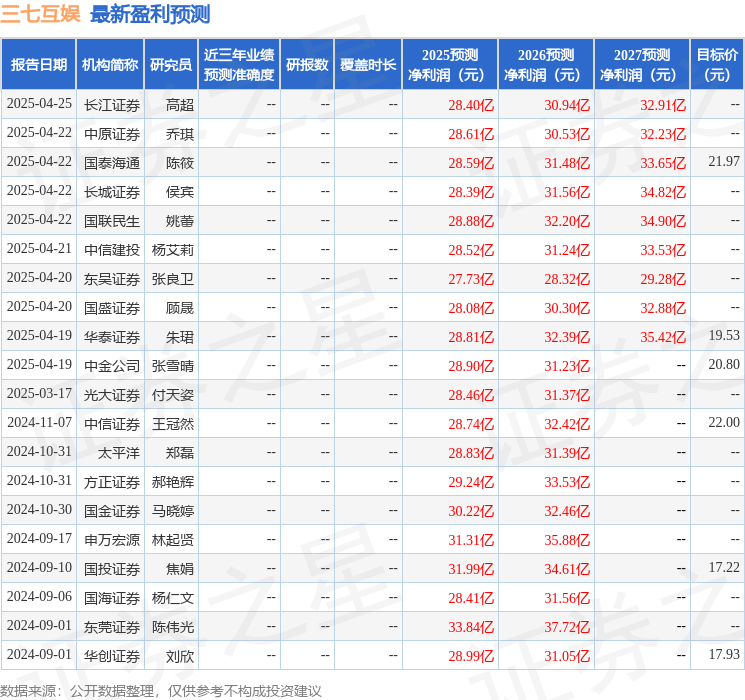Image resolution: width=745 pixels, height=700 pixels.
Task: Click the 中信建投 institution cell
Action: 112,250
